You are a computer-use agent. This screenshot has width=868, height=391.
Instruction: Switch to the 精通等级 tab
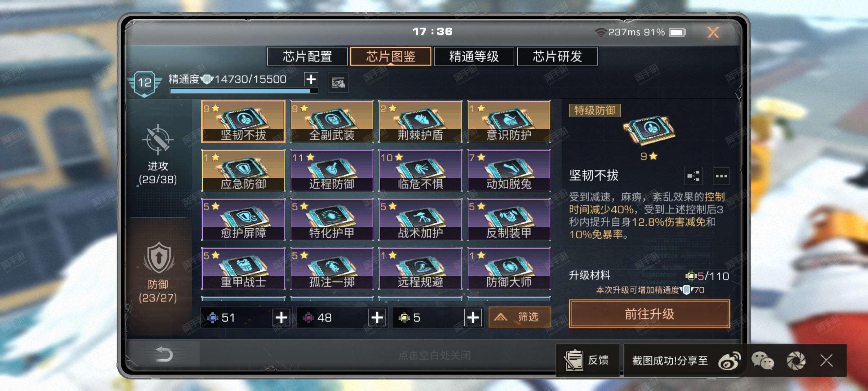pyautogui.click(x=474, y=56)
